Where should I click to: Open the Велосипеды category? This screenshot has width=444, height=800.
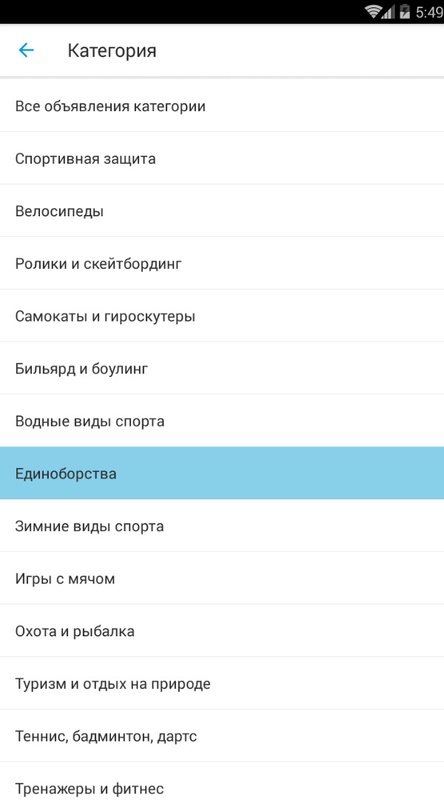coord(222,211)
